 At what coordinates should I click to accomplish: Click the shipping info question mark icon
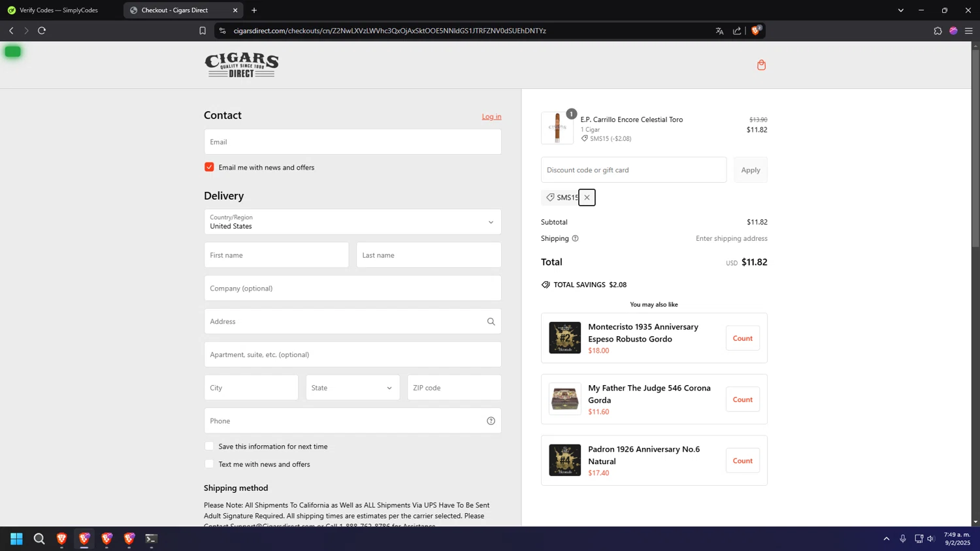(x=575, y=238)
